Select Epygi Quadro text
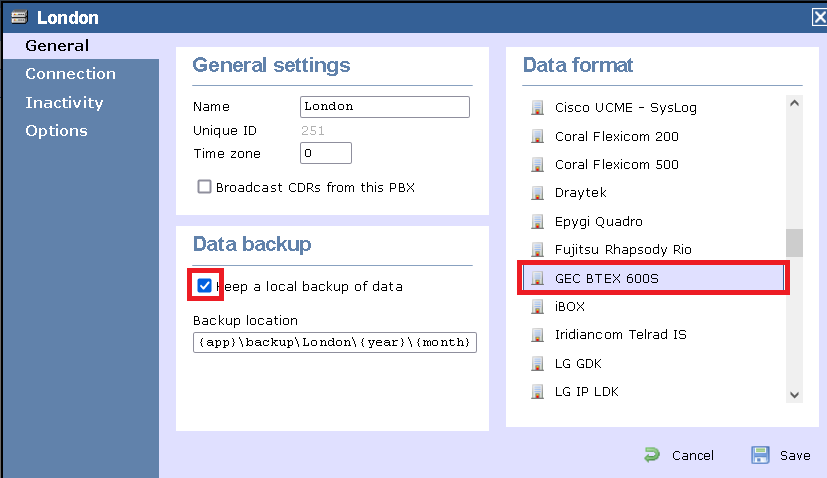This screenshot has height=478, width=827. pos(599,222)
